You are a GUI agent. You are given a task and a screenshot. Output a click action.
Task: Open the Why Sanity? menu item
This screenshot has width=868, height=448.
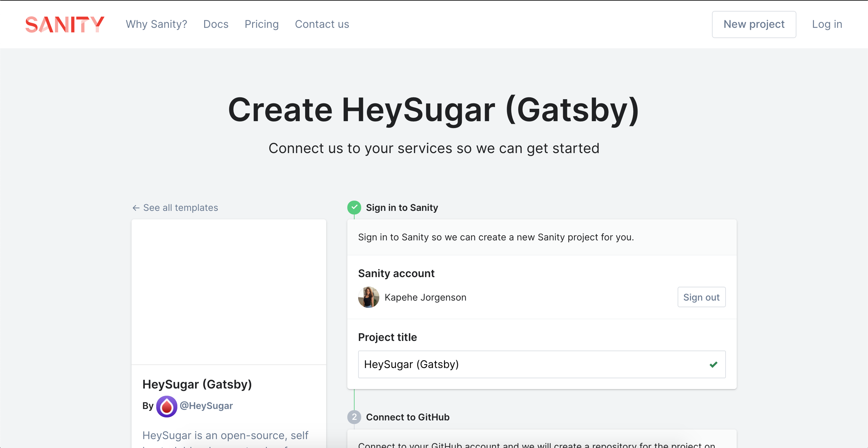click(156, 24)
